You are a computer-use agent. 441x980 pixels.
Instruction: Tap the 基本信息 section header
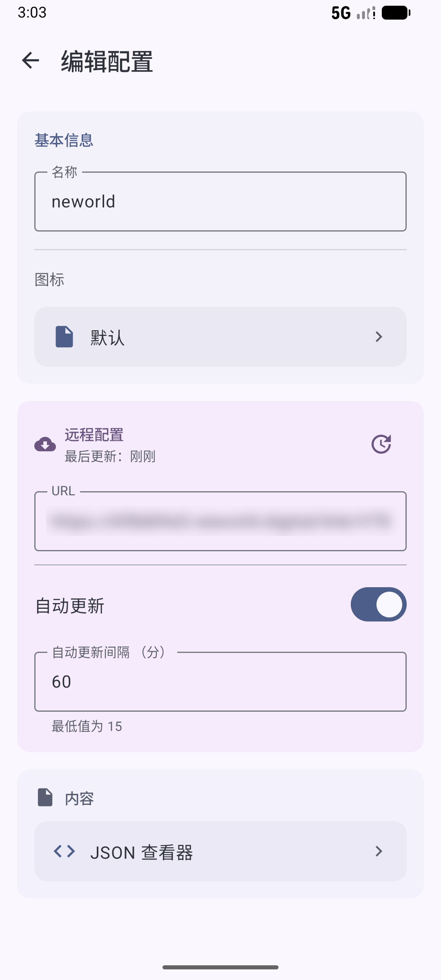point(64,140)
